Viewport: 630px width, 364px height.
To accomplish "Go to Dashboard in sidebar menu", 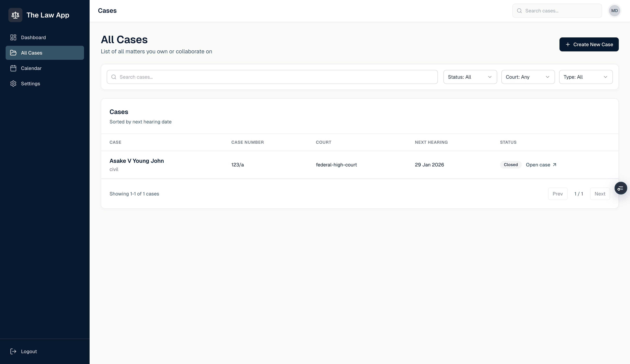I will click(33, 37).
